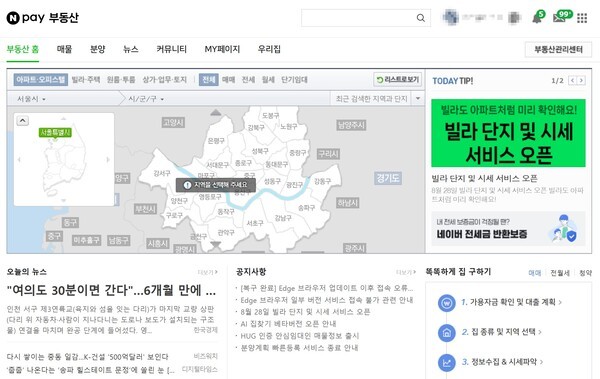Open the MY페이지 menu
This screenshot has width=600, height=379.
pos(222,49)
